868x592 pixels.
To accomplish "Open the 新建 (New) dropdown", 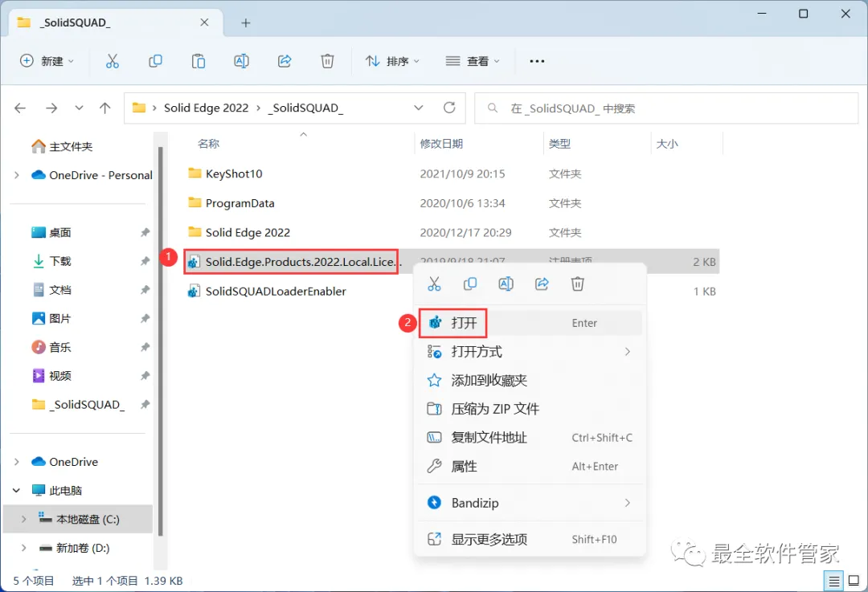I will click(47, 61).
